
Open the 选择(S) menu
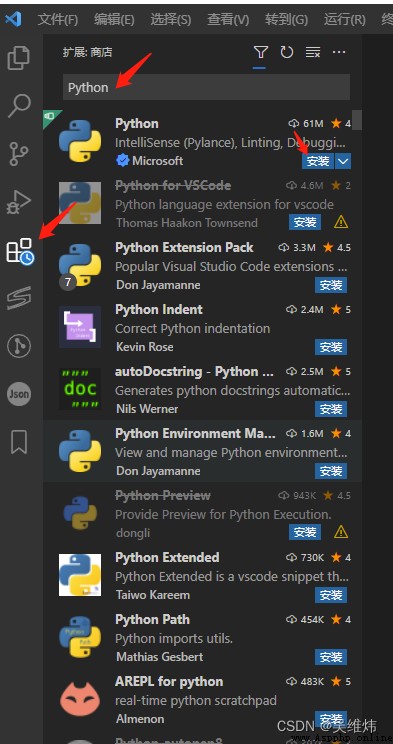coord(171,19)
